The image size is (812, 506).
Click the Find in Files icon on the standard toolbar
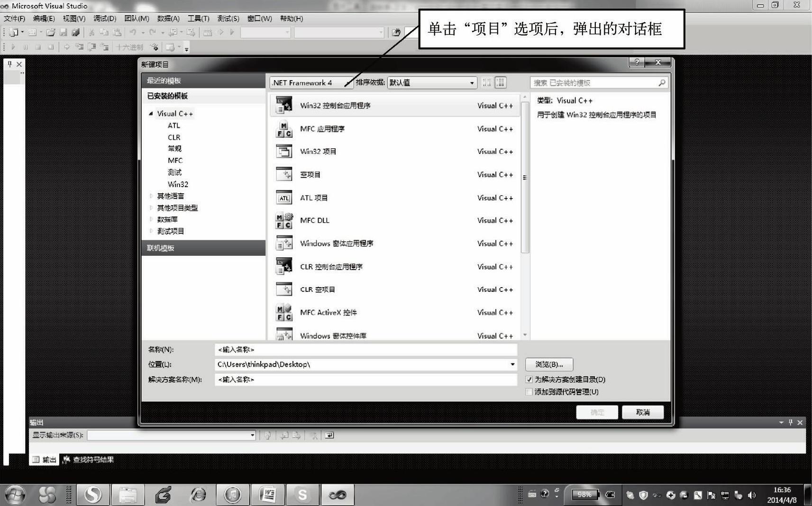click(x=396, y=32)
